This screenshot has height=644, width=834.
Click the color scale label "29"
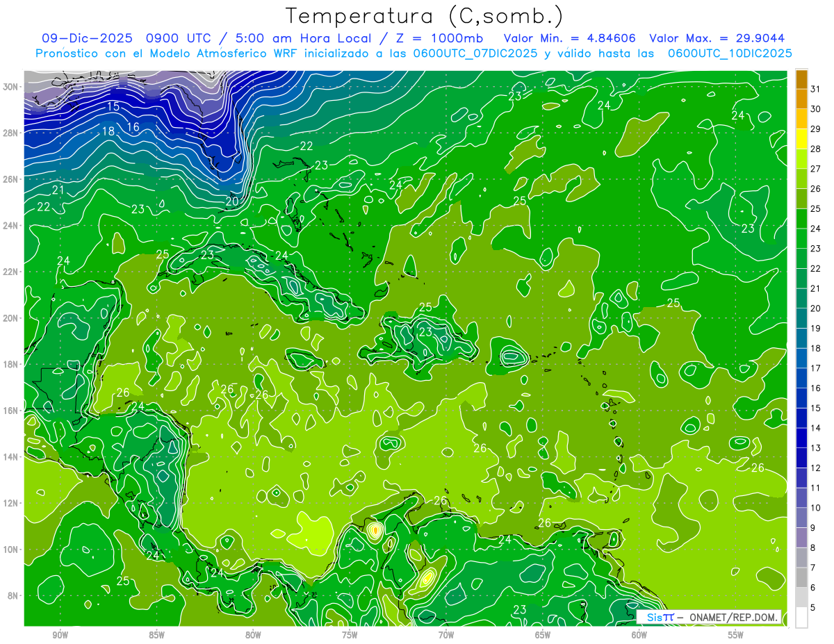click(x=816, y=129)
